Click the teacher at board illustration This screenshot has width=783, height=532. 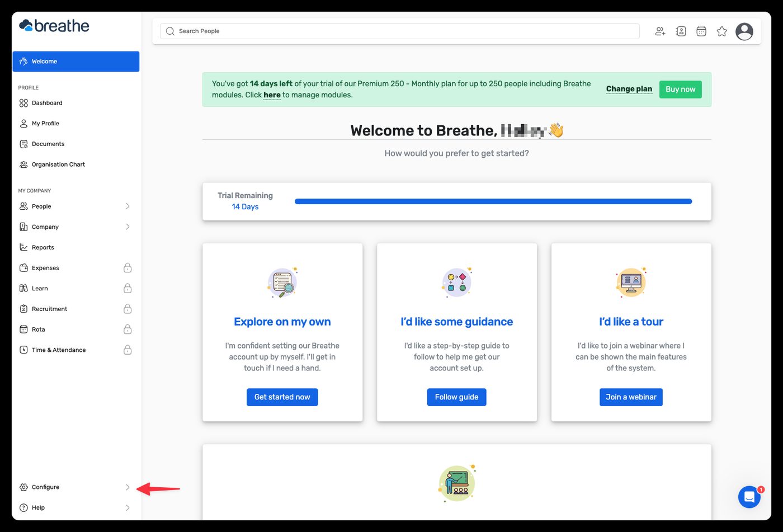click(x=457, y=483)
